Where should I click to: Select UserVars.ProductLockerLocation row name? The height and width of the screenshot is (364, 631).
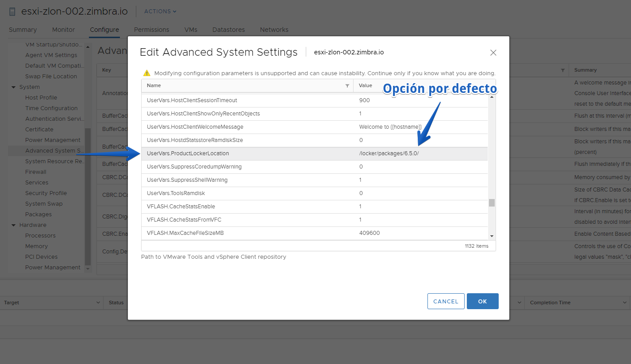(x=188, y=153)
